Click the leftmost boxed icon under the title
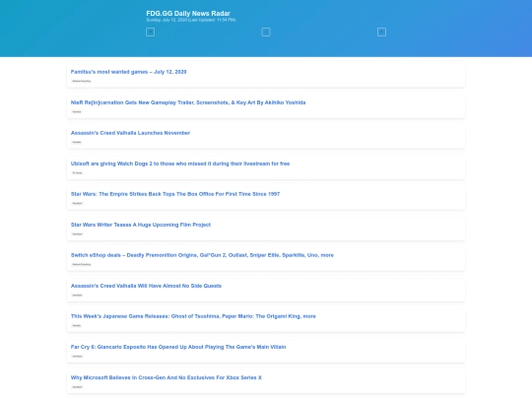The width and height of the screenshot is (532, 399). (x=151, y=32)
